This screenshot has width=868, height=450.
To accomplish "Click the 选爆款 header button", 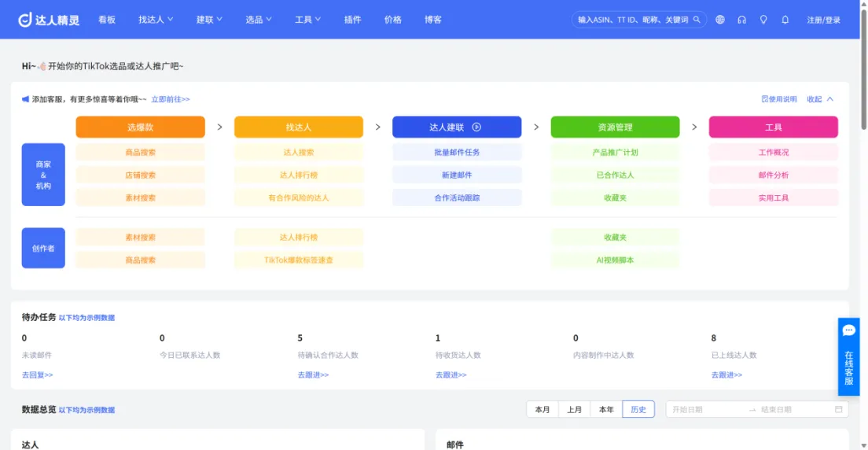I will pos(141,127).
